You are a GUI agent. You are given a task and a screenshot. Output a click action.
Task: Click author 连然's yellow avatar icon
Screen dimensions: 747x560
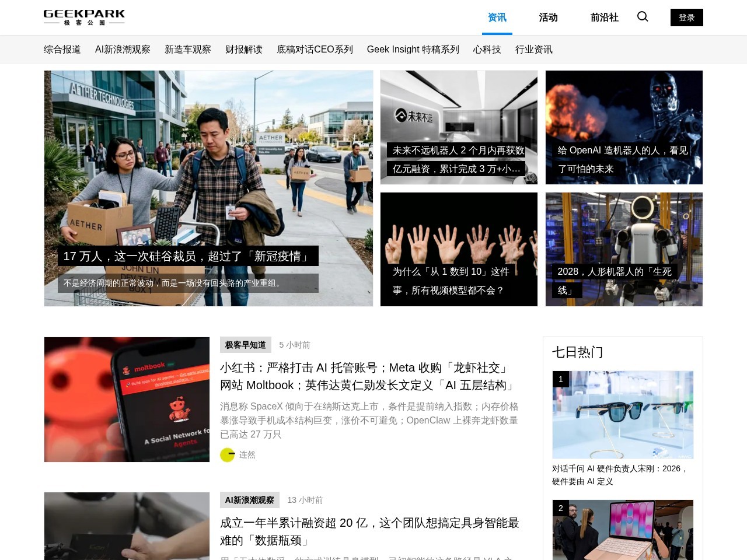point(227,455)
